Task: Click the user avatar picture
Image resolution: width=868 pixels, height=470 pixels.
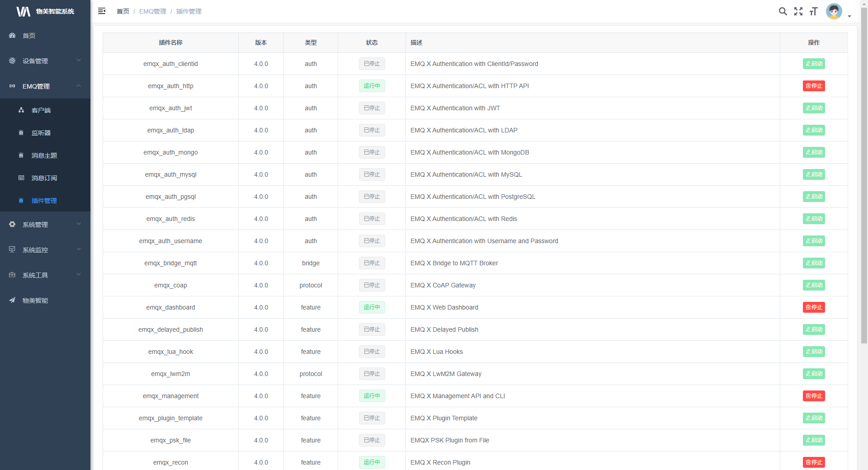Action: pos(834,11)
